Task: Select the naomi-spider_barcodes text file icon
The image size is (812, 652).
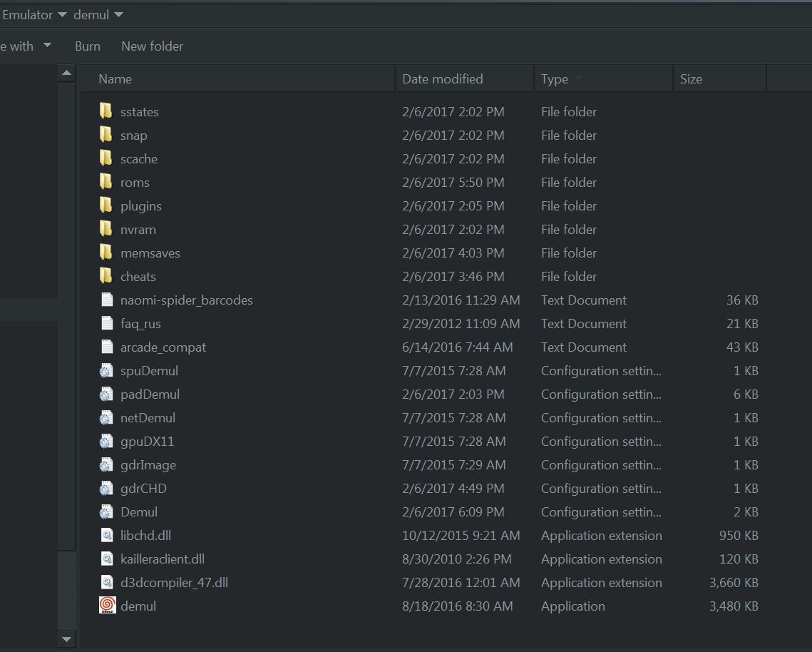Action: point(107,300)
